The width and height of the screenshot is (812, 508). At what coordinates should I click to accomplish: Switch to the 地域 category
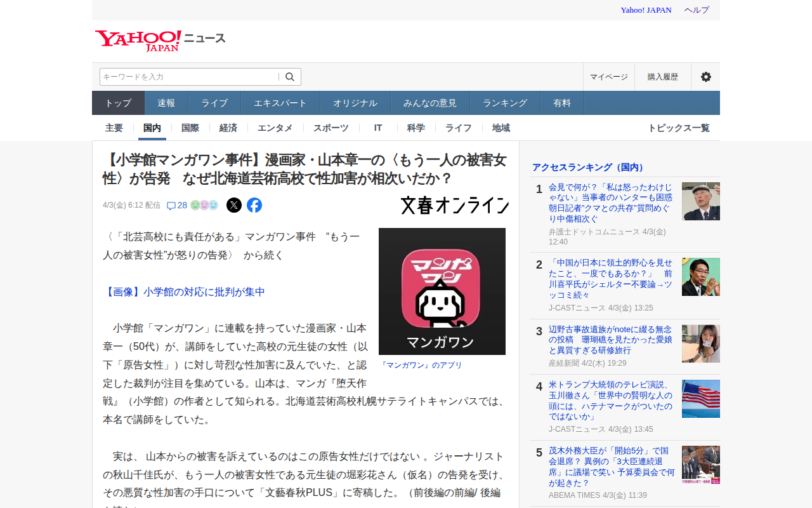[501, 128]
